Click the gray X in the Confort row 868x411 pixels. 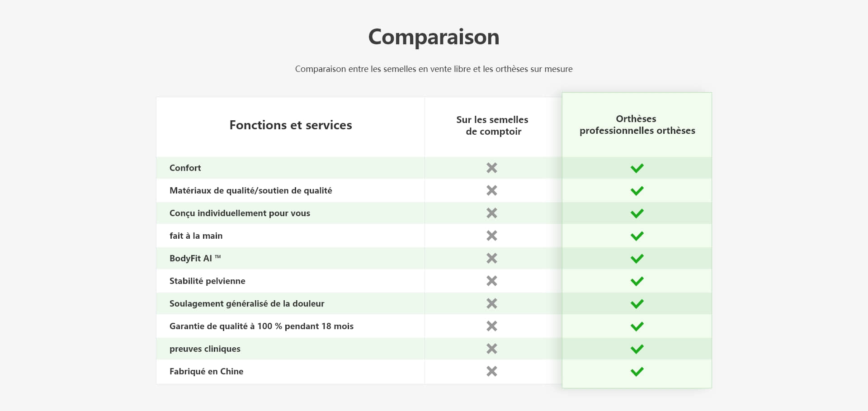(492, 168)
